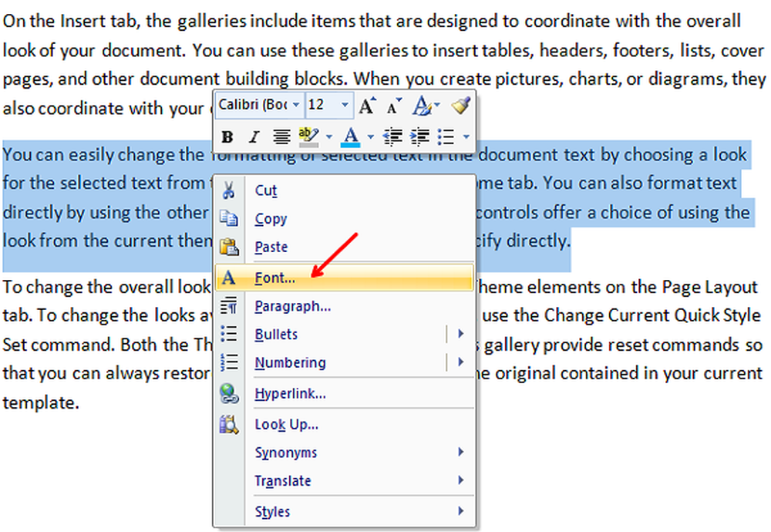Image resolution: width=771 pixels, height=532 pixels.
Task: Toggle italic formatting
Action: [254, 138]
